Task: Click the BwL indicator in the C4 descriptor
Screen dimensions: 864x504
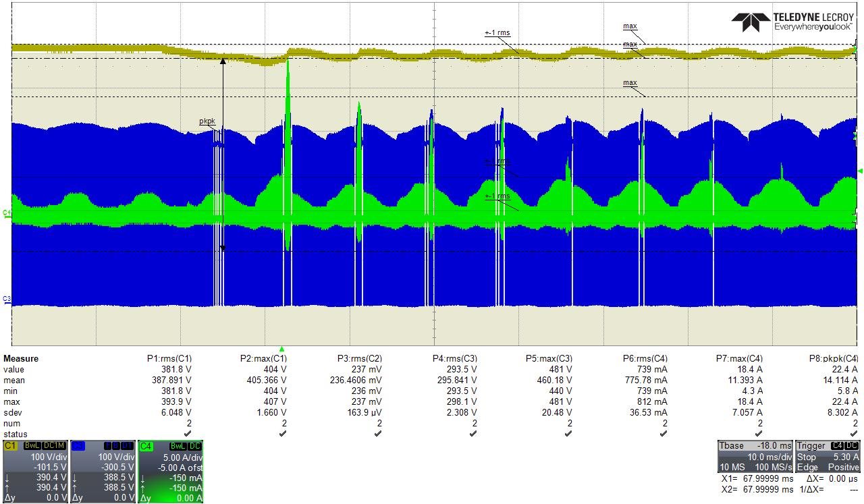Action: pos(178,446)
